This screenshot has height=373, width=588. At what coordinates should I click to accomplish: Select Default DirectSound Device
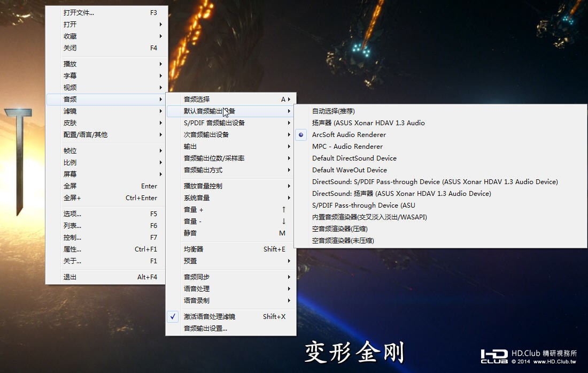coord(440,158)
